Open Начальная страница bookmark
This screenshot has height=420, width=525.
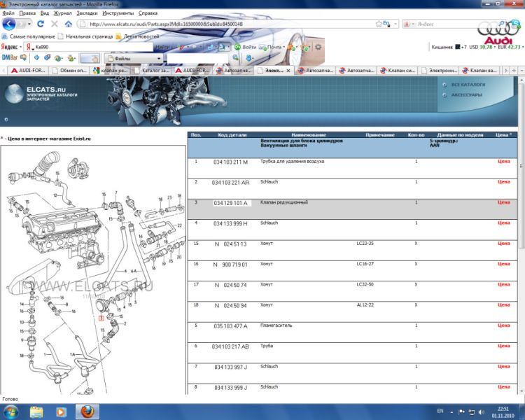[85, 36]
